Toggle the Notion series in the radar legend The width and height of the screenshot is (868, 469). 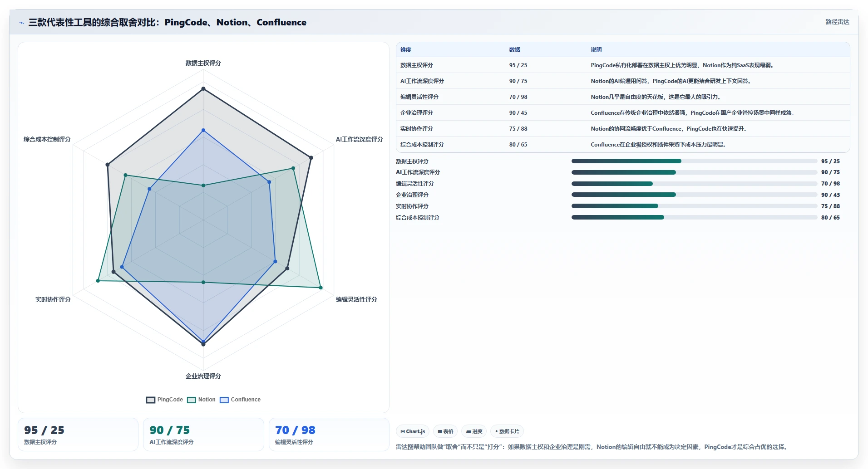point(202,400)
